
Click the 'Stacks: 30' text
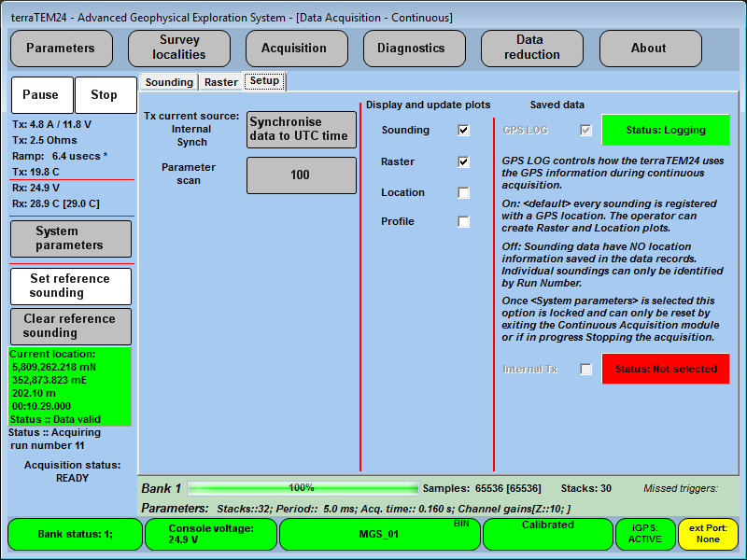coord(586,488)
